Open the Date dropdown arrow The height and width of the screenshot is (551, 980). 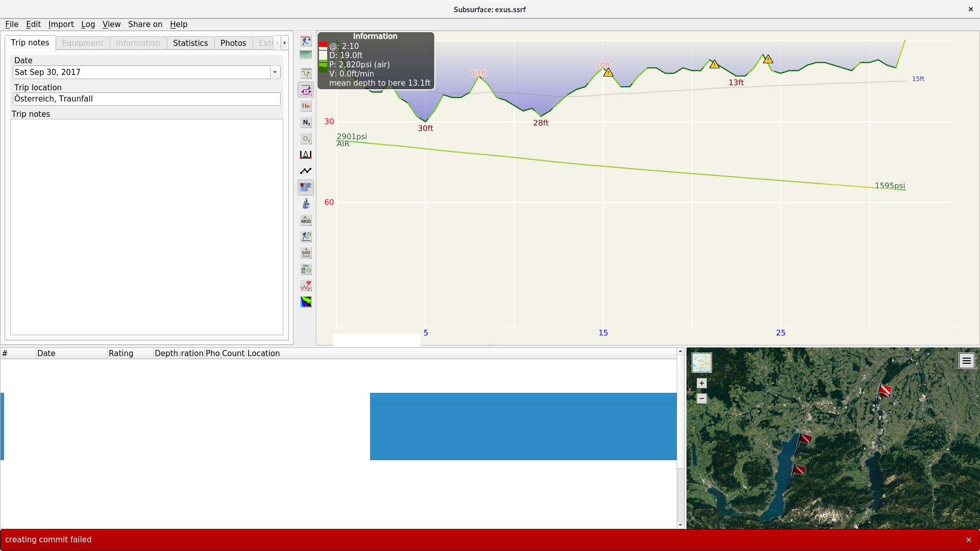pos(275,72)
